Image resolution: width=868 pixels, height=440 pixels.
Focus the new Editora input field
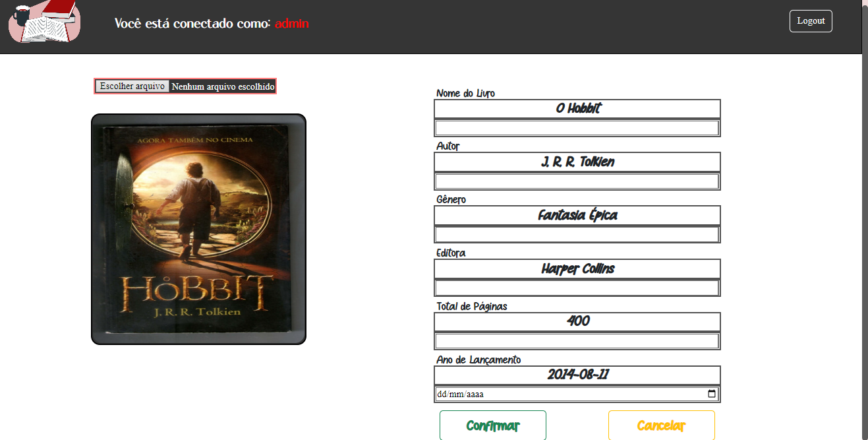(577, 288)
